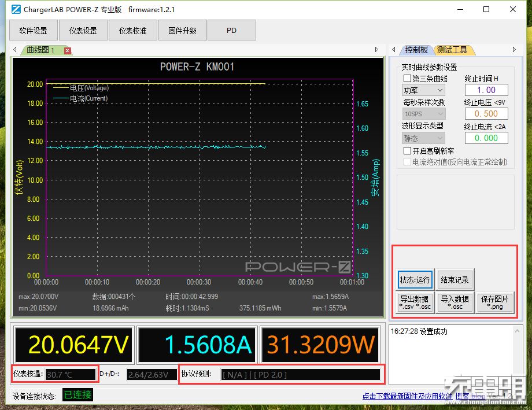Click D+/D- field showing 2.64/2.63V
The image size is (532, 410).
pyautogui.click(x=152, y=374)
